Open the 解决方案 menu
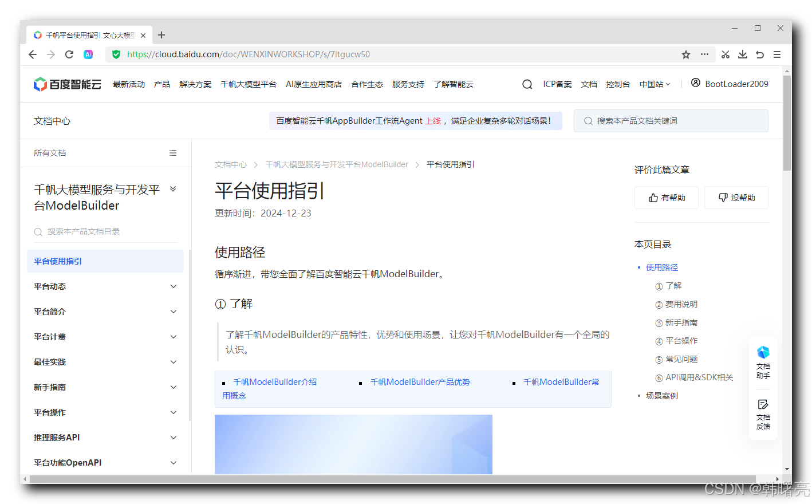The height and width of the screenshot is (504, 812). (x=195, y=84)
